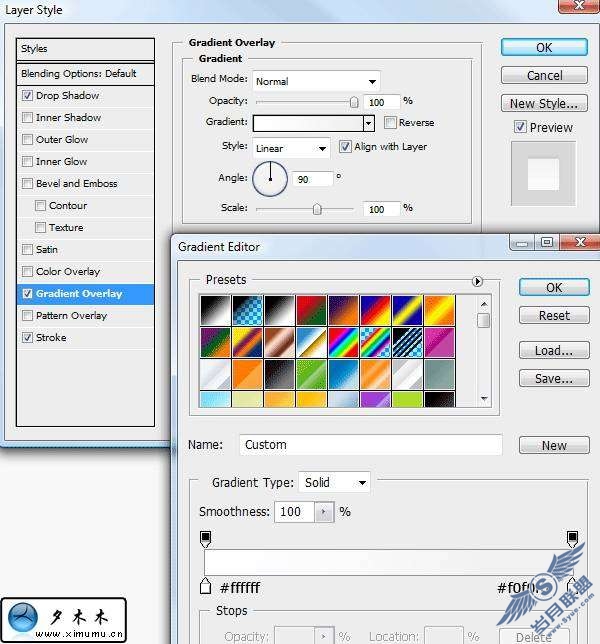Image resolution: width=600 pixels, height=644 pixels.
Task: Click Cancel in Layer Style dialog
Action: coord(544,76)
